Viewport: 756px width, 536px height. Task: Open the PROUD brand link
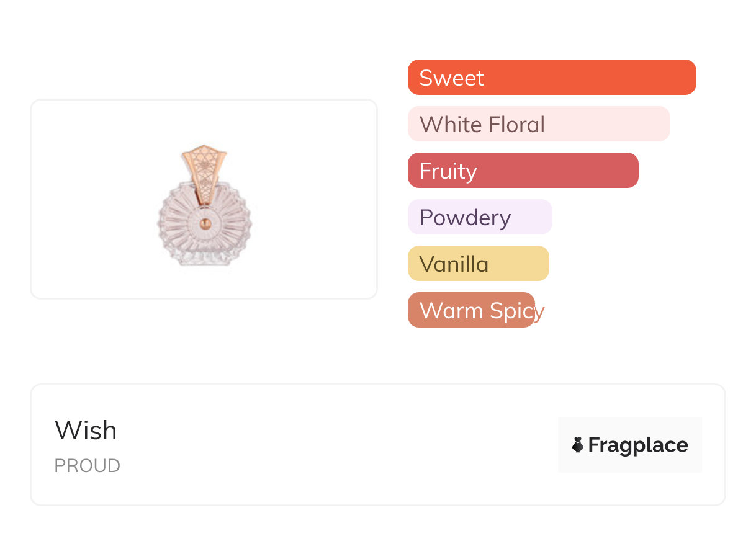tap(87, 466)
